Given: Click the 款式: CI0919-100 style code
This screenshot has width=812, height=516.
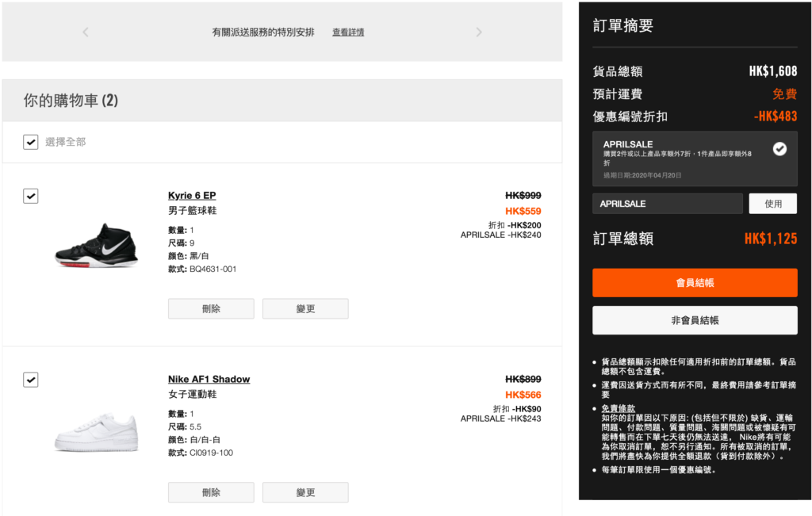Looking at the screenshot, I should pyautogui.click(x=201, y=453).
